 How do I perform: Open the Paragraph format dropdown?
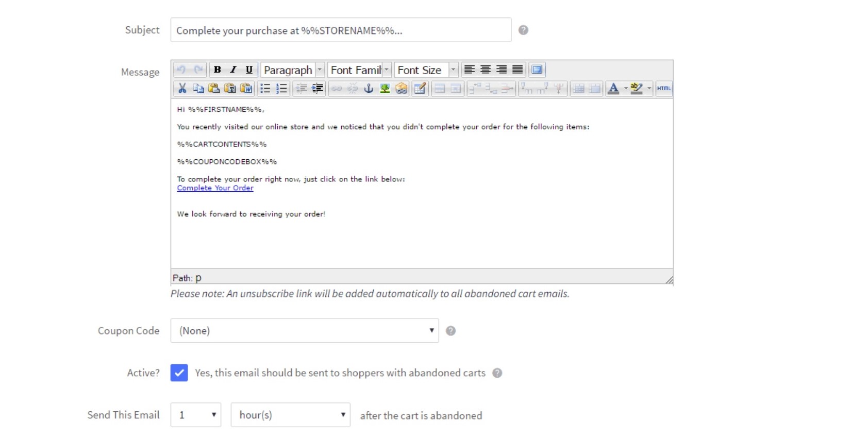point(292,70)
